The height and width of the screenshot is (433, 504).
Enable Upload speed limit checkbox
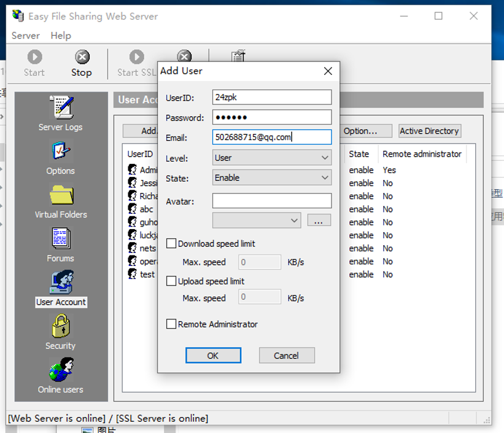171,281
